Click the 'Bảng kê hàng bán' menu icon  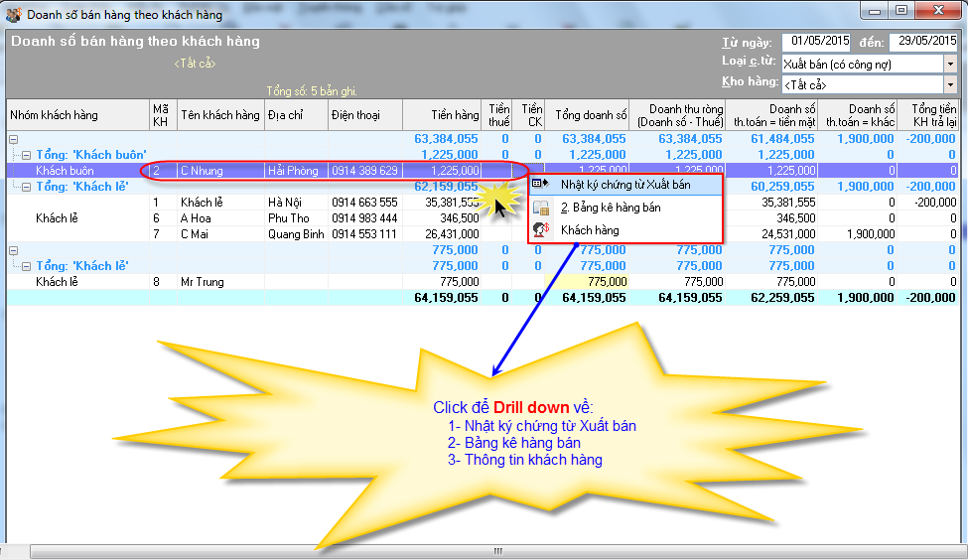click(541, 208)
